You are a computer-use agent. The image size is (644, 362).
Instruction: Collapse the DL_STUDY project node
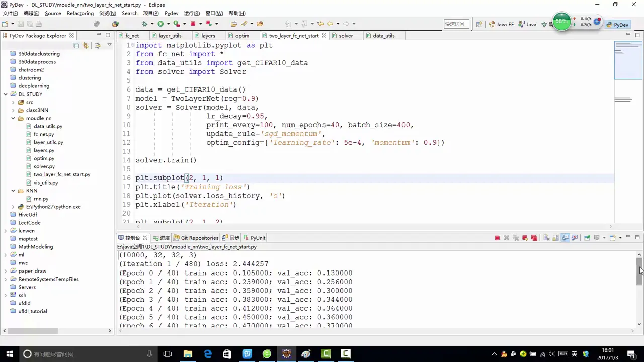pyautogui.click(x=6, y=94)
